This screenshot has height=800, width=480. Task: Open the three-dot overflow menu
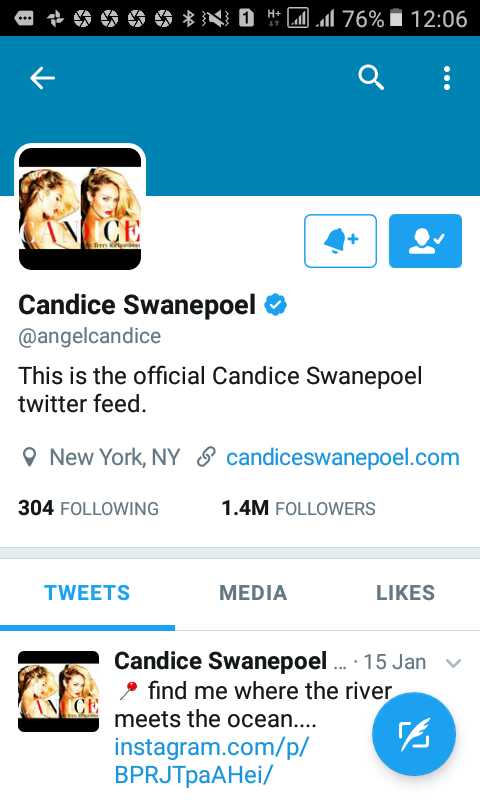447,78
